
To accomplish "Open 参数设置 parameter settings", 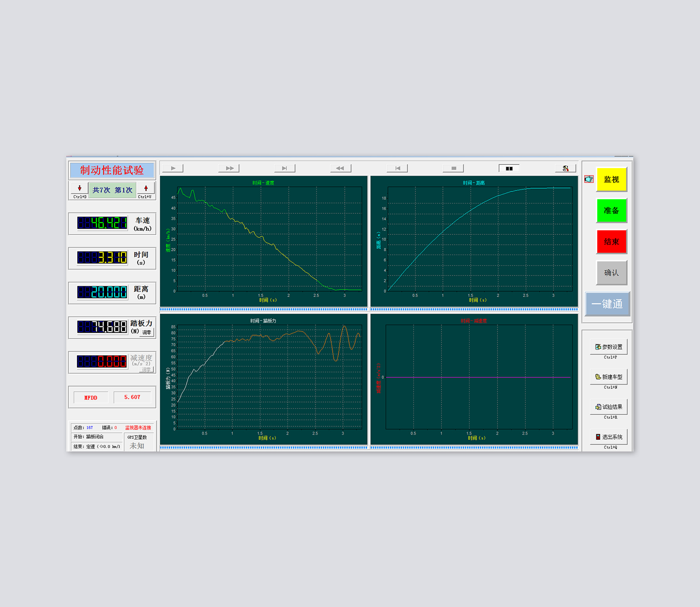I will click(609, 347).
